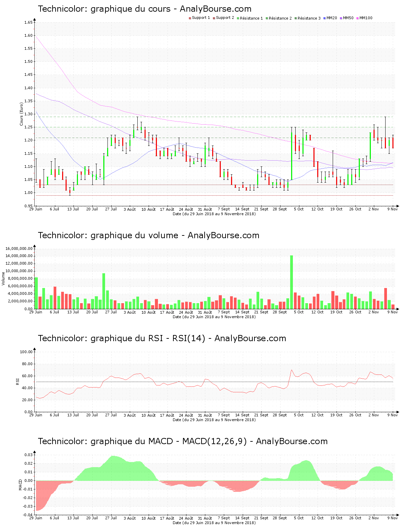
Task: Click "3 Août" on the price chart axis
Action: pos(130,209)
